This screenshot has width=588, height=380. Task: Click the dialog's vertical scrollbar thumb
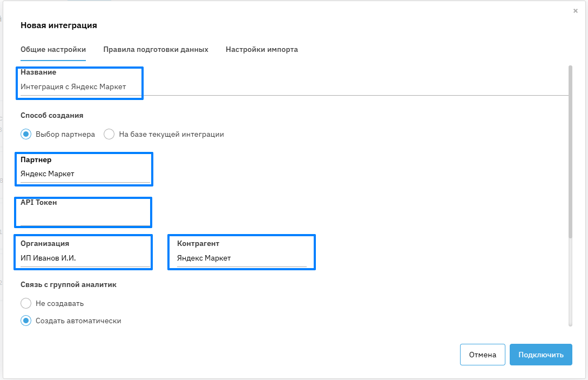point(570,151)
